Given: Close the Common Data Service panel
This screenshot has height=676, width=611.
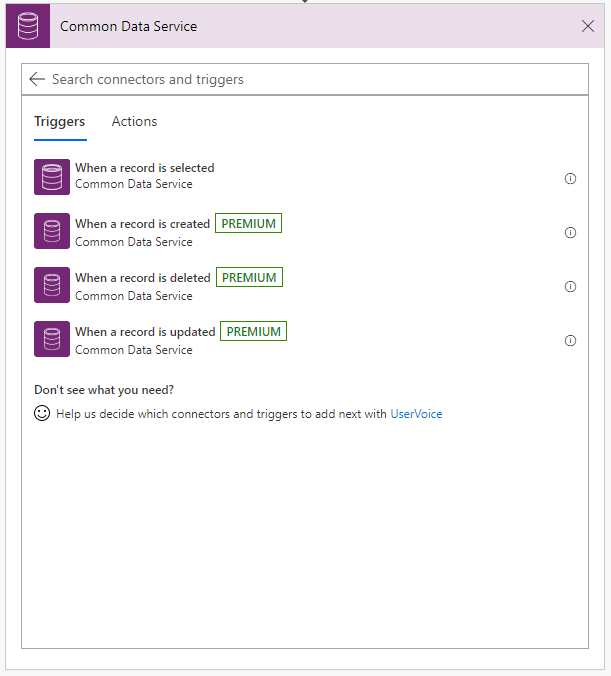Looking at the screenshot, I should click(x=588, y=26).
